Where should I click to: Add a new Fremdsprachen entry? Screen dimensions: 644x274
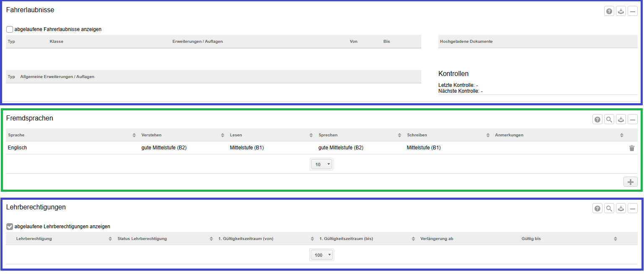[630, 182]
